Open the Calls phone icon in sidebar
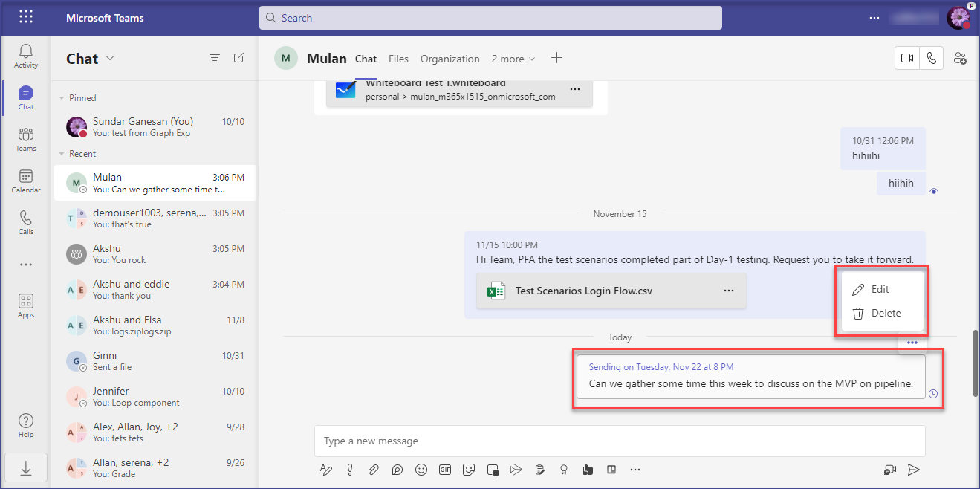The height and width of the screenshot is (489, 980). 26,222
